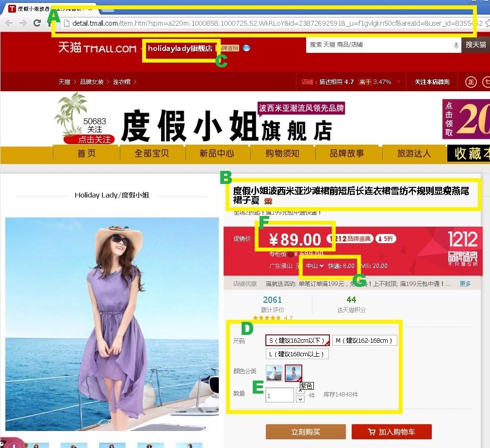Click the browser reload icon

click(37, 23)
